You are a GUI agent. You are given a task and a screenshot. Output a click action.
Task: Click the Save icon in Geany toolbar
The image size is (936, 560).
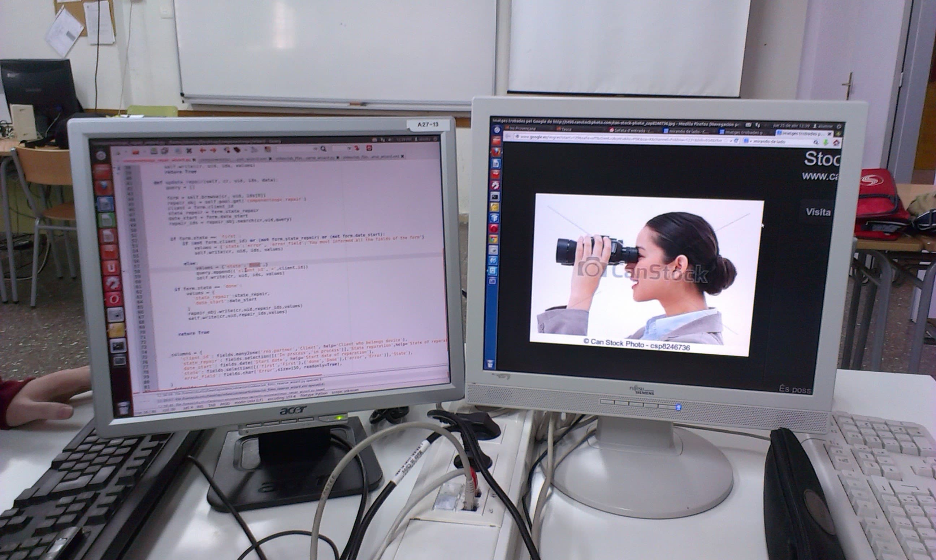[155, 151]
